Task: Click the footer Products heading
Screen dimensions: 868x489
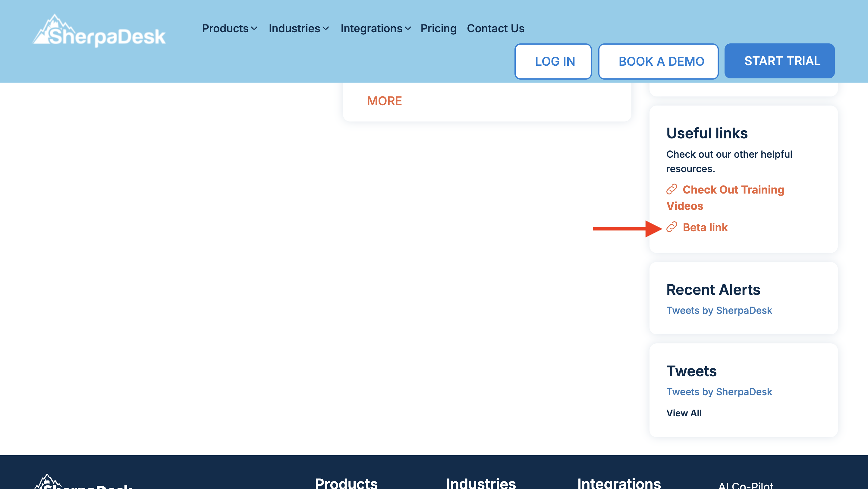Action: 346,484
